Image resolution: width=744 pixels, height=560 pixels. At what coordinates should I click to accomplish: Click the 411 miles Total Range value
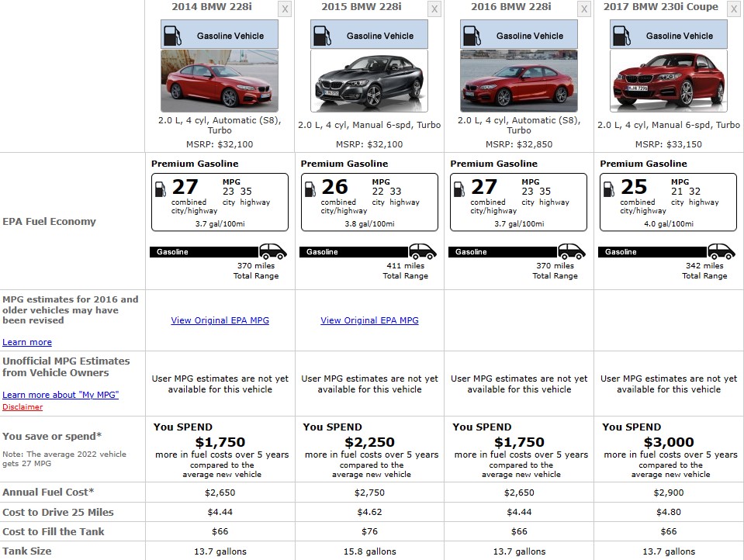tap(405, 266)
